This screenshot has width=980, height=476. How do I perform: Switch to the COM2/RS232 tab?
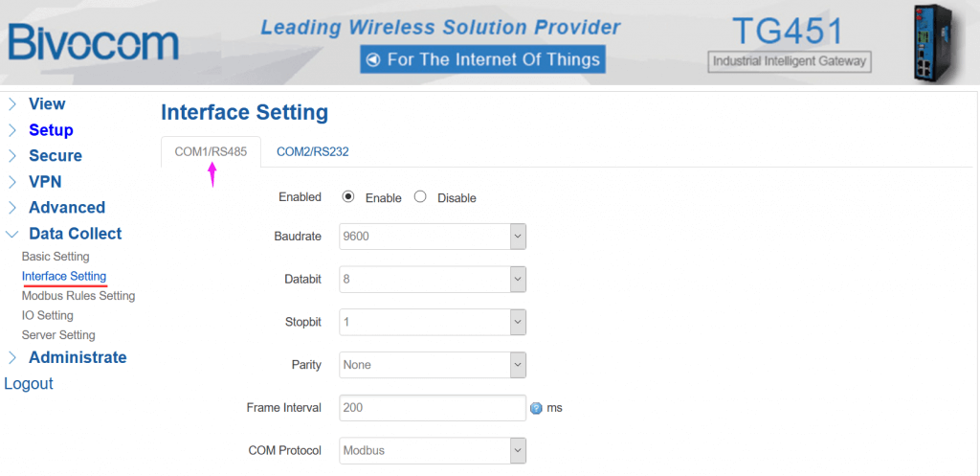pos(312,151)
